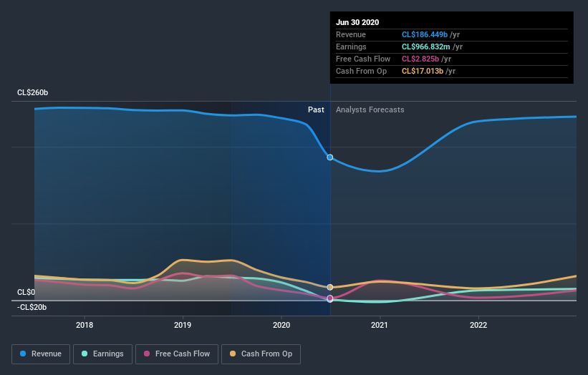Toggle the Revenue legend button
588x375 pixels.
point(41,354)
